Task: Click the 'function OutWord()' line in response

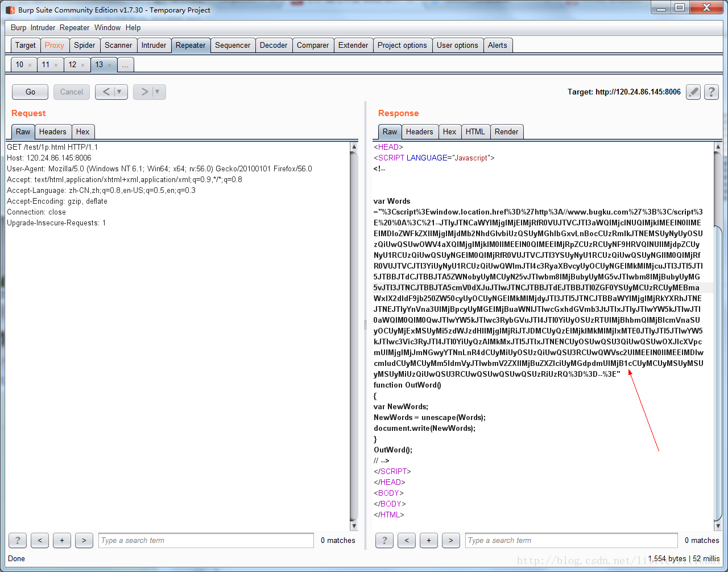Action: pos(407,385)
